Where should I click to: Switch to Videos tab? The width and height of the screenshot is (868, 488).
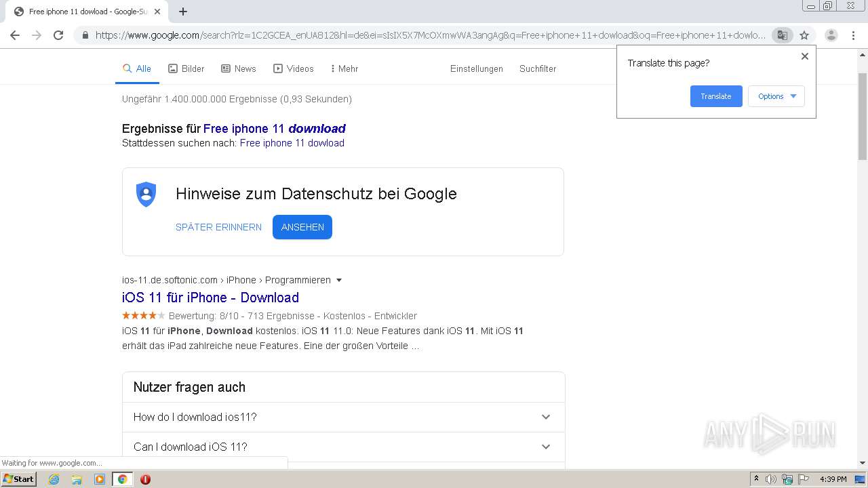[x=294, y=68]
